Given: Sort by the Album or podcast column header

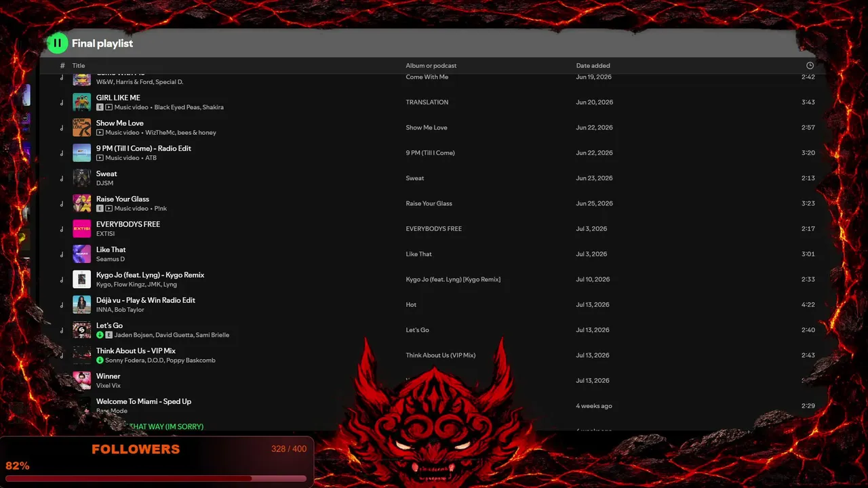Looking at the screenshot, I should coord(431,66).
